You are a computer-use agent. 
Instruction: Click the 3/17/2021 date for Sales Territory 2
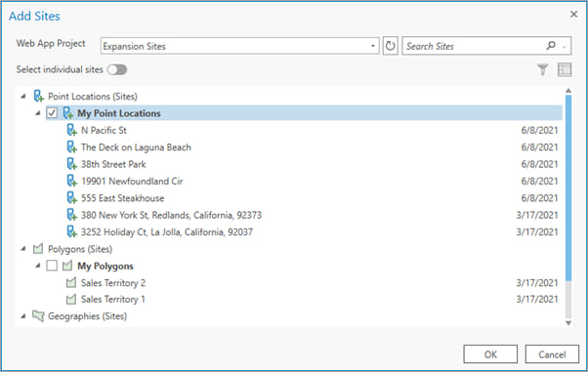coord(537,283)
